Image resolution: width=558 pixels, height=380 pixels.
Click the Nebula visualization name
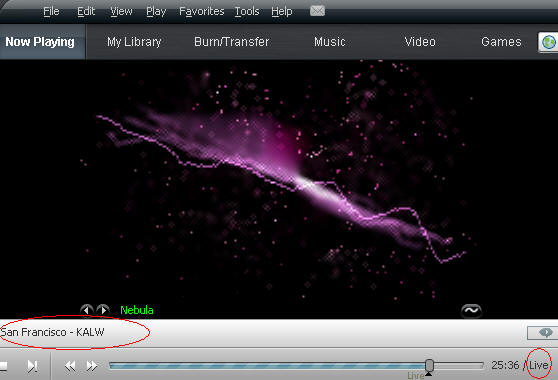(137, 310)
